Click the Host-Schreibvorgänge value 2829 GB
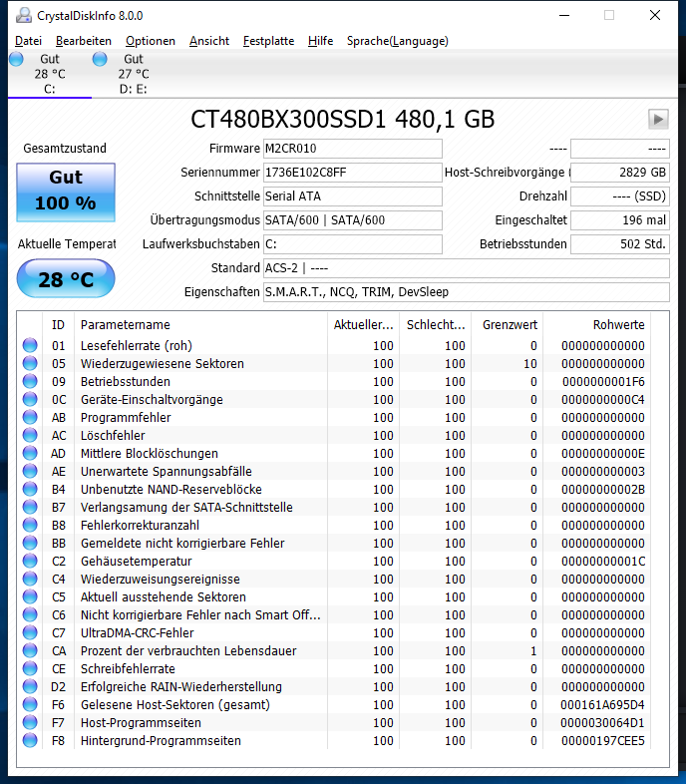686x784 pixels. tap(620, 173)
